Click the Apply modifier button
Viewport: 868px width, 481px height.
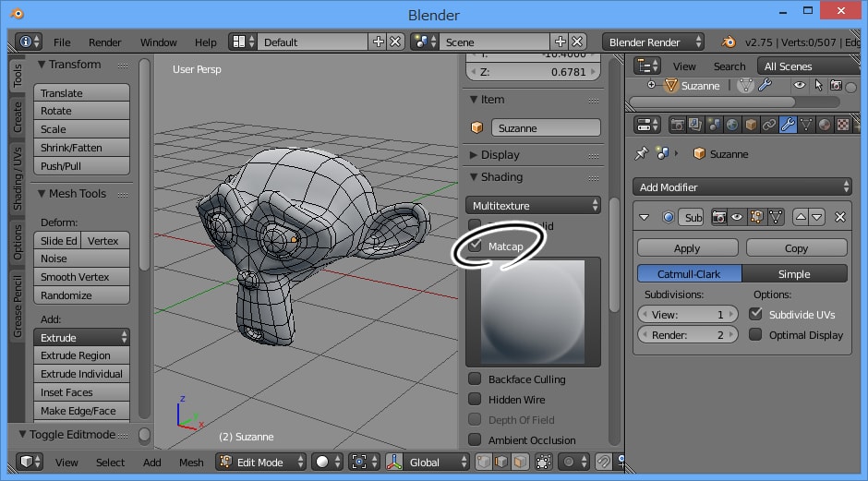(x=688, y=248)
